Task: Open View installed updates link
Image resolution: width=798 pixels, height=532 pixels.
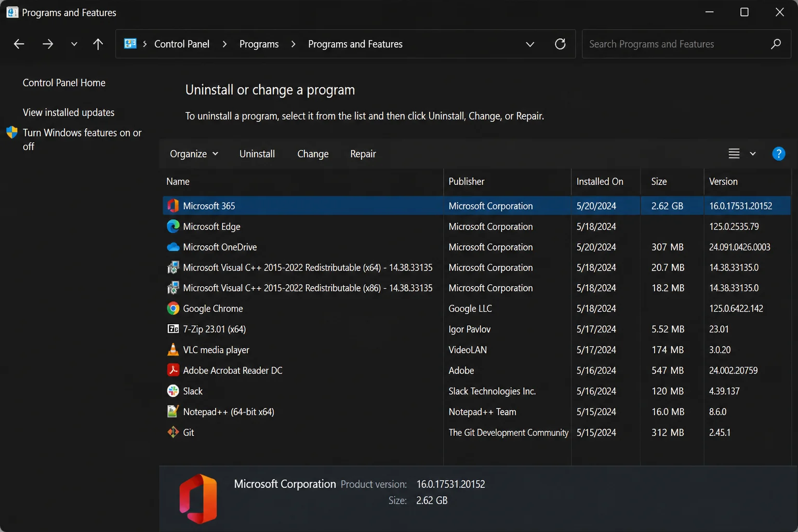Action: coord(69,112)
